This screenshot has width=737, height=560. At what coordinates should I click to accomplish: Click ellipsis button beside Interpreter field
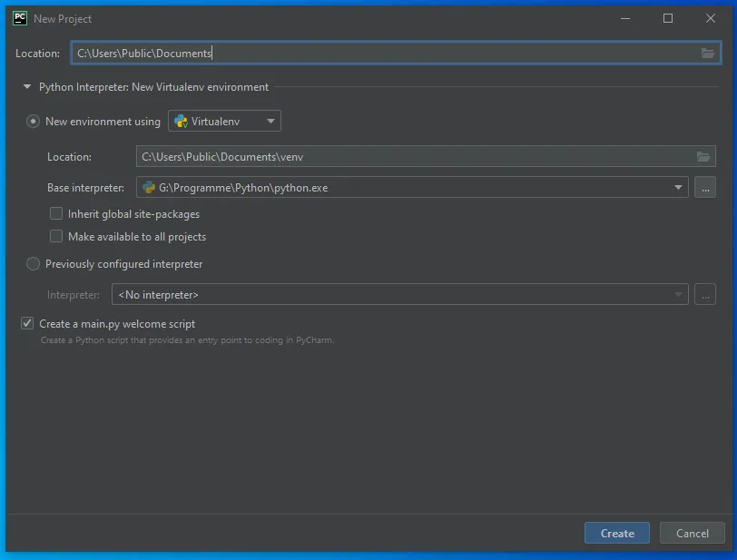click(703, 294)
